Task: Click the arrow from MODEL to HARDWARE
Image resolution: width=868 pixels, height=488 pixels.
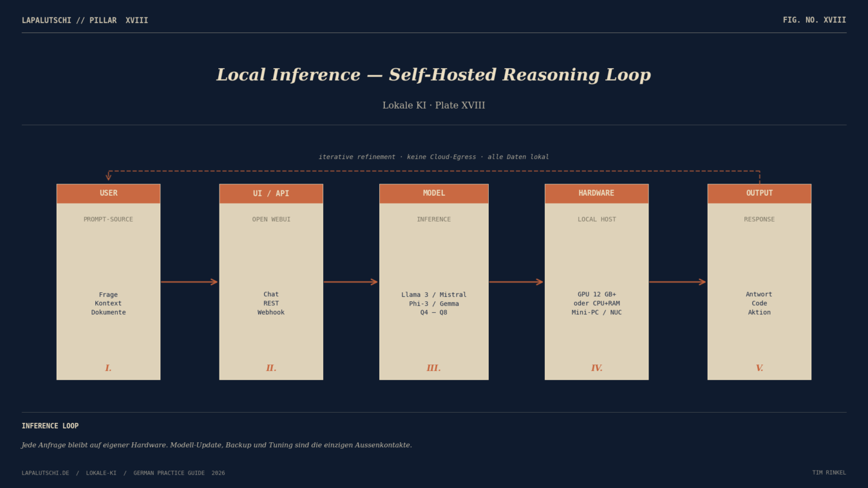Action: coord(517,282)
